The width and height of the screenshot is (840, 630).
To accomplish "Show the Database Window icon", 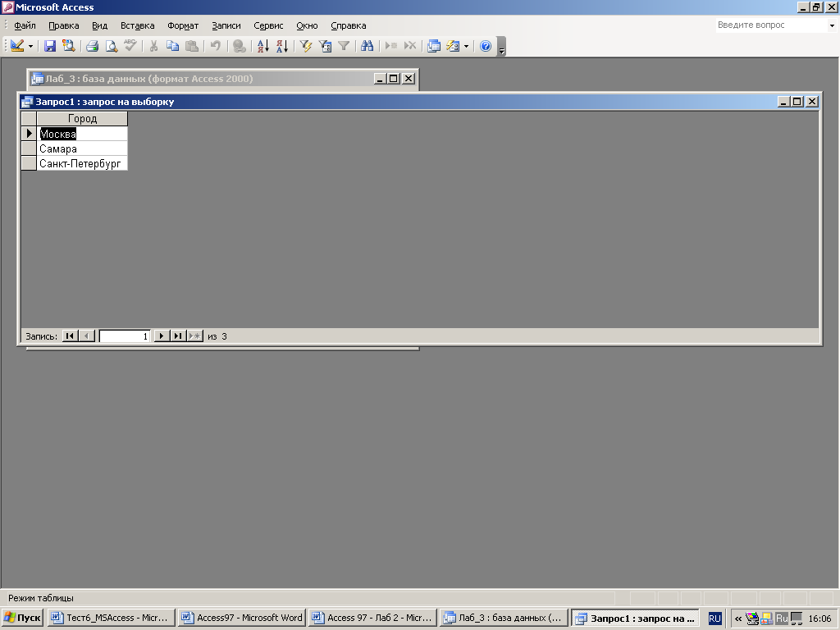I will pyautogui.click(x=434, y=46).
